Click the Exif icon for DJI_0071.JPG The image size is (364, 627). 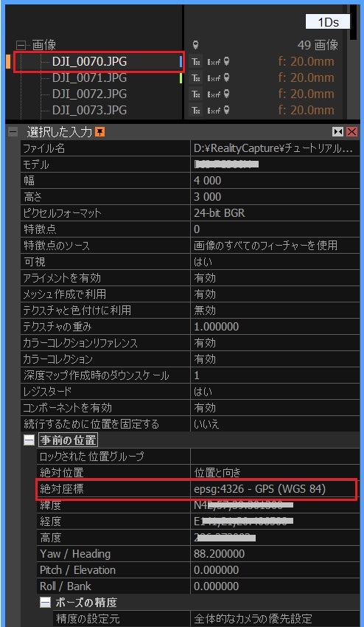click(x=214, y=78)
